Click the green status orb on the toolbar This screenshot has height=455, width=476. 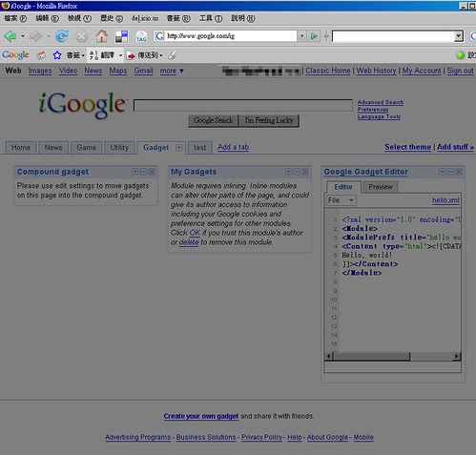coord(460,55)
